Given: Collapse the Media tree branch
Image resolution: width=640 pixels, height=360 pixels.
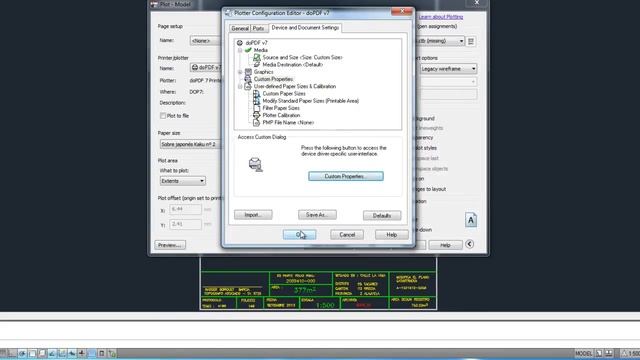Looking at the screenshot, I should pyautogui.click(x=240, y=50).
